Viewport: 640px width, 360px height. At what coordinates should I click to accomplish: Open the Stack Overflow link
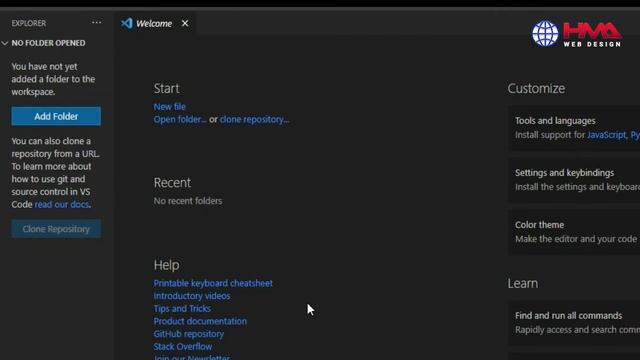click(x=182, y=347)
